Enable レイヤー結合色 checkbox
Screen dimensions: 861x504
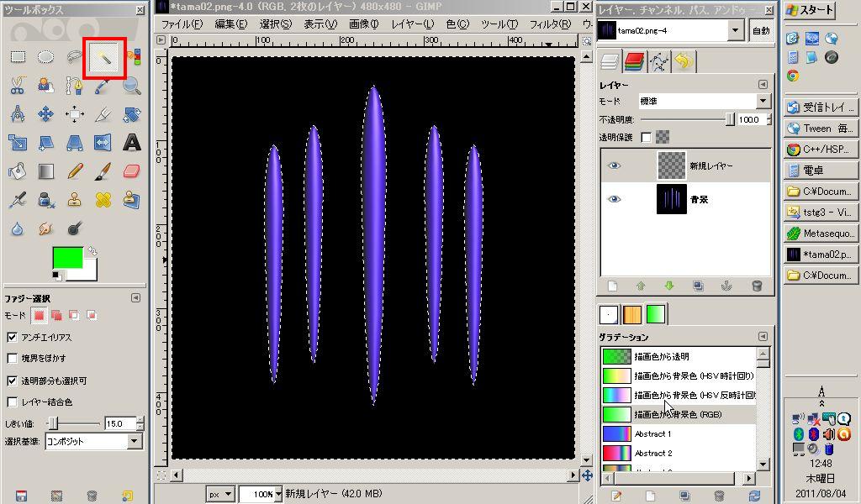12,402
